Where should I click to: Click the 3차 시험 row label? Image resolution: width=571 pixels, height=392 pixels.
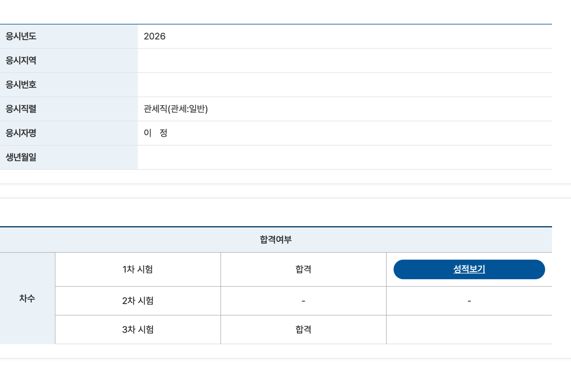coord(138,329)
